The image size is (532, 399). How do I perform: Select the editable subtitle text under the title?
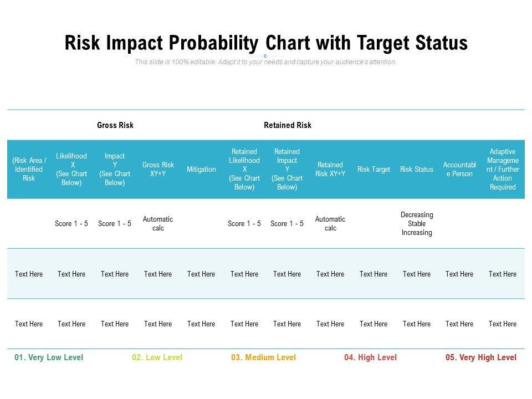click(266, 62)
